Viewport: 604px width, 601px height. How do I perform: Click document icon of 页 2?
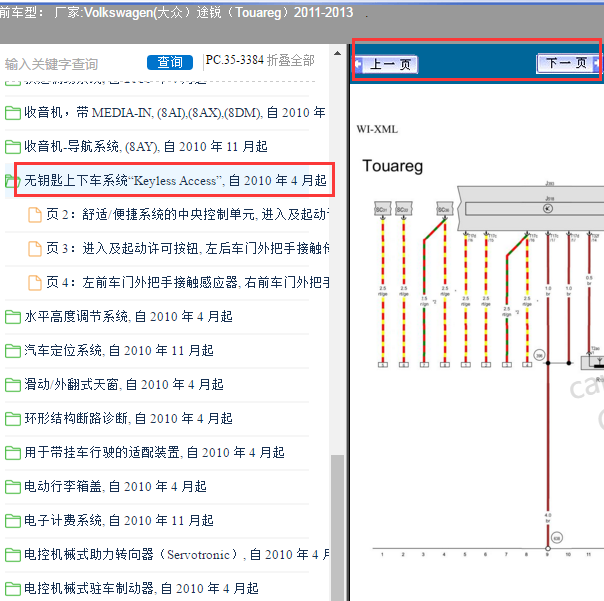click(x=35, y=215)
